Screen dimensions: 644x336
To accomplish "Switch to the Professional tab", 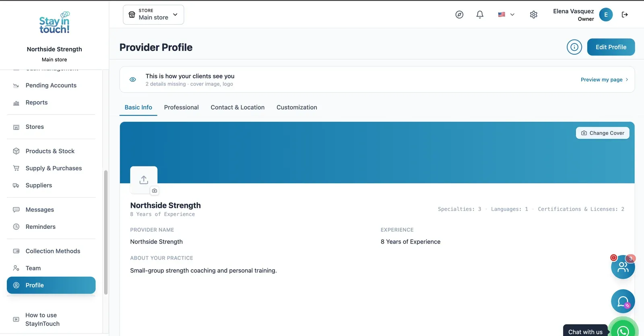I will pyautogui.click(x=182, y=108).
